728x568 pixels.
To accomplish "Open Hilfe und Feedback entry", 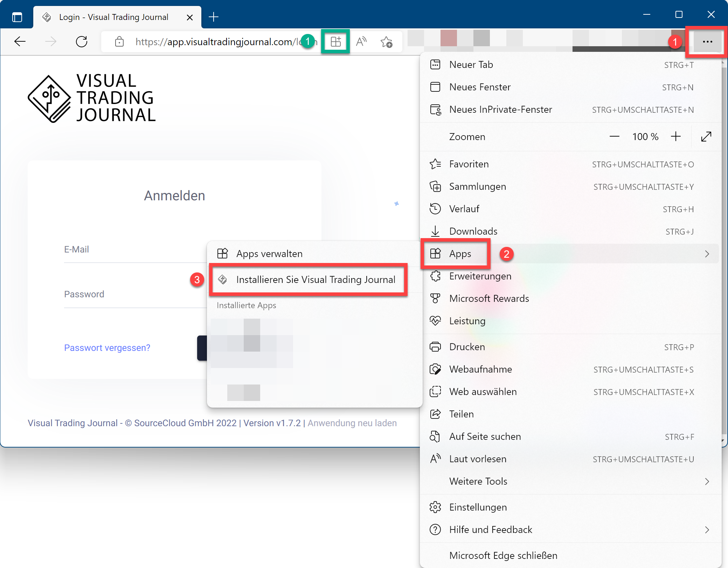I will (570, 530).
